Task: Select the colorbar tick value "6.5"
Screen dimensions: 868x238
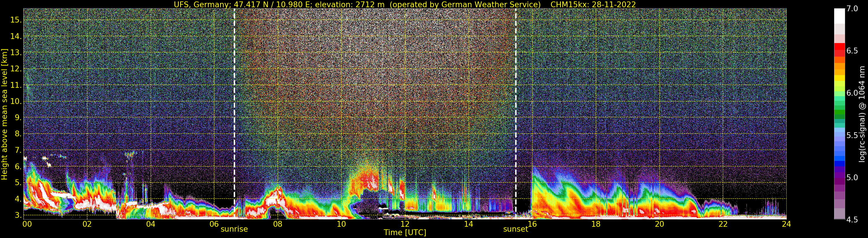Action: (x=852, y=51)
